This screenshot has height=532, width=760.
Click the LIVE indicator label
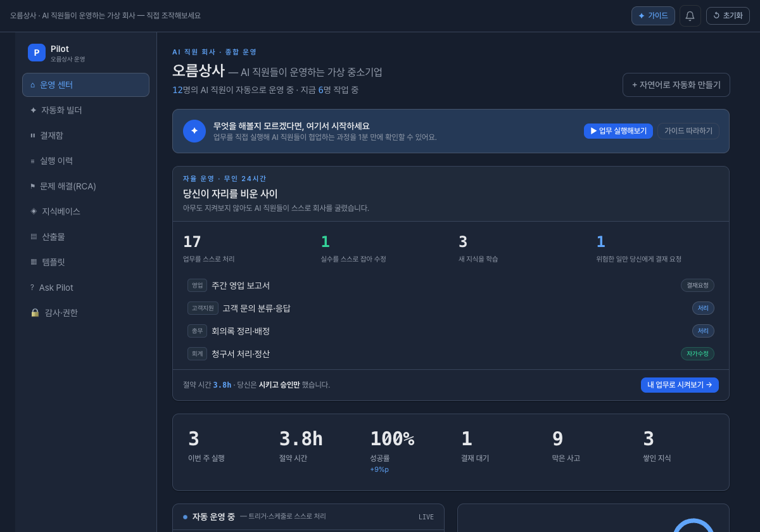[x=426, y=517]
